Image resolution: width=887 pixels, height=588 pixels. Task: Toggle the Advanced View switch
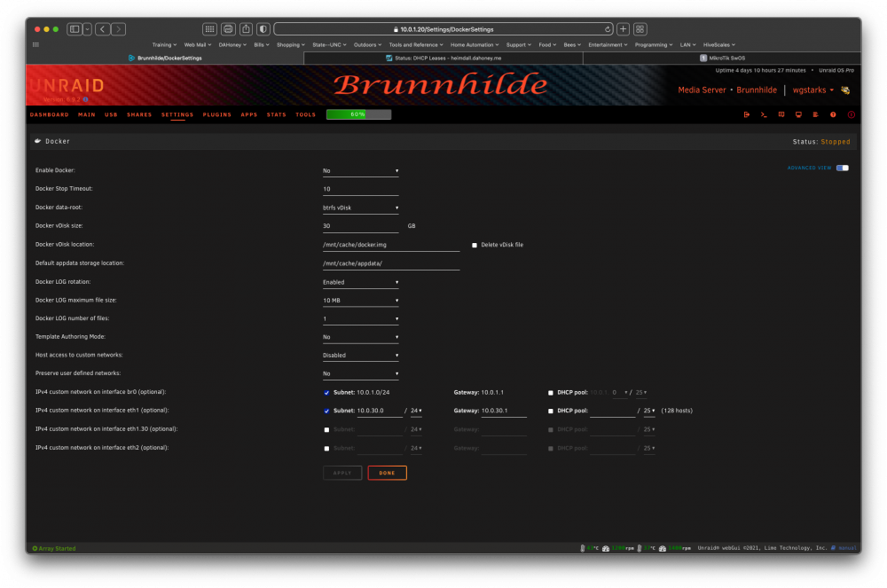point(843,168)
